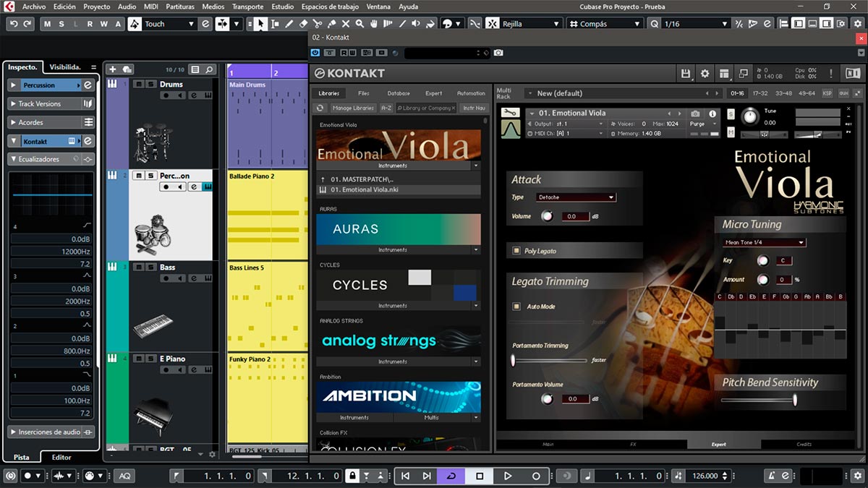Open the Espacios de trabajo menu
This screenshot has width=868, height=488.
330,7
